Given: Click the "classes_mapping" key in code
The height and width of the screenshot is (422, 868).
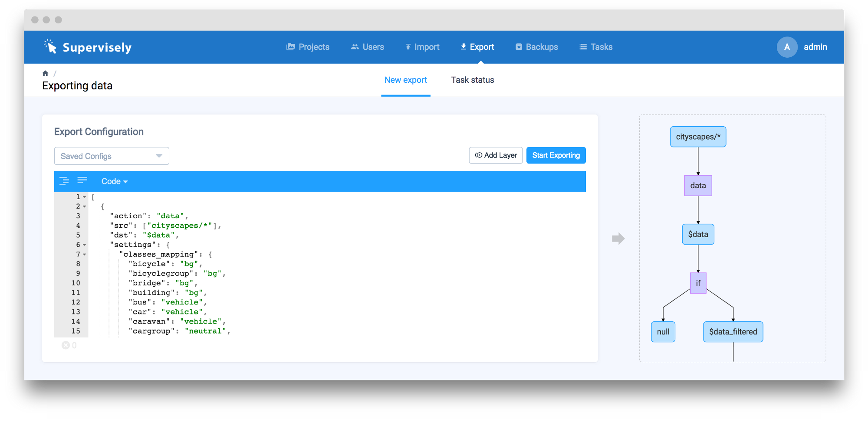Looking at the screenshot, I should 159,255.
